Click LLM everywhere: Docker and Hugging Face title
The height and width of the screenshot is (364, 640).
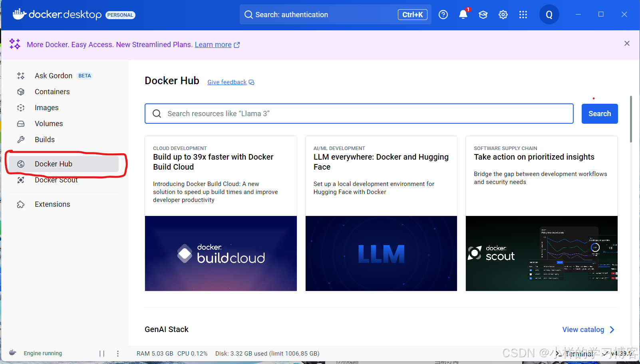[381, 162]
